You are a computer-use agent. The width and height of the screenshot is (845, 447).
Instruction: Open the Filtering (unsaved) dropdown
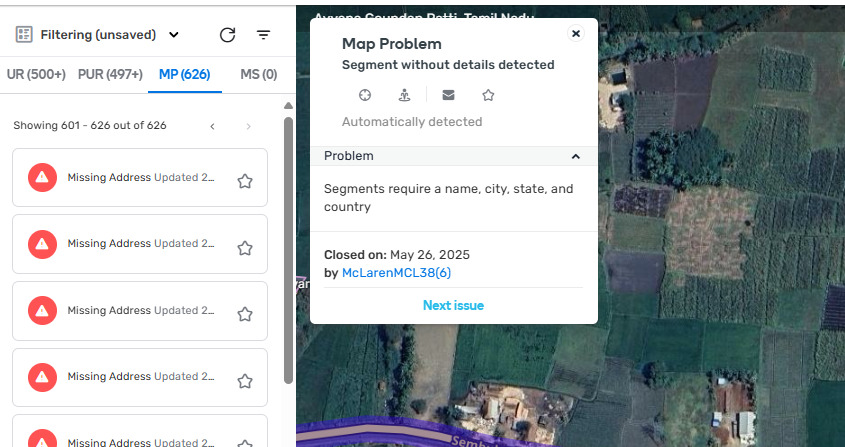click(x=174, y=35)
